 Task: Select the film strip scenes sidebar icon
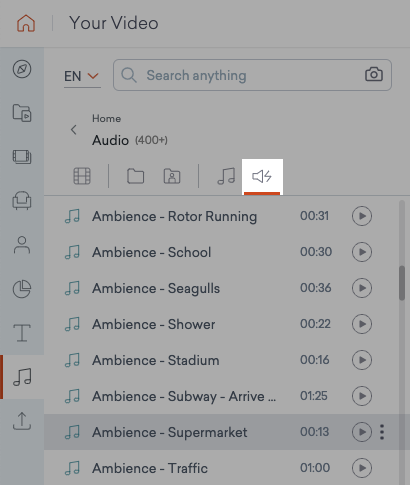coord(22,157)
